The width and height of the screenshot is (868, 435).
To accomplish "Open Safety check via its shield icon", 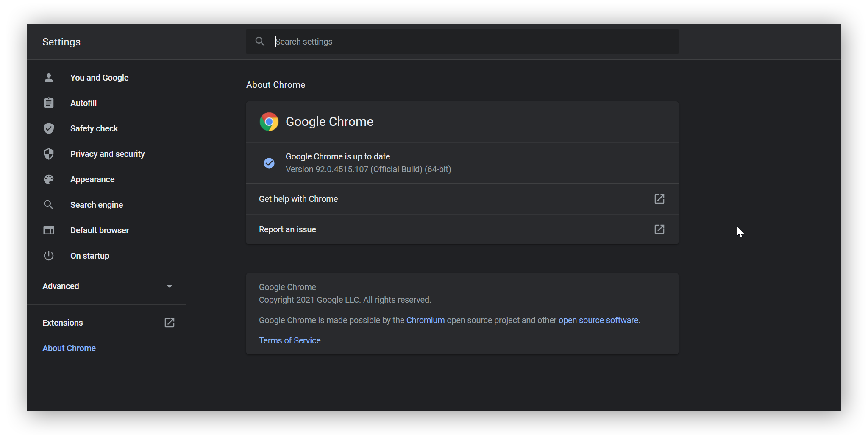I will click(x=48, y=128).
